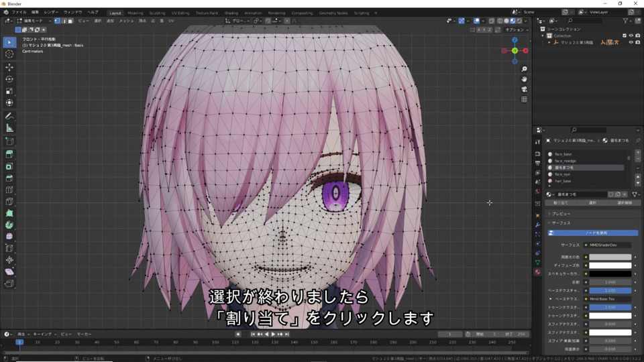Screen dimensions: 644x362
Task: Switch to solid viewport shading
Action: click(x=506, y=21)
